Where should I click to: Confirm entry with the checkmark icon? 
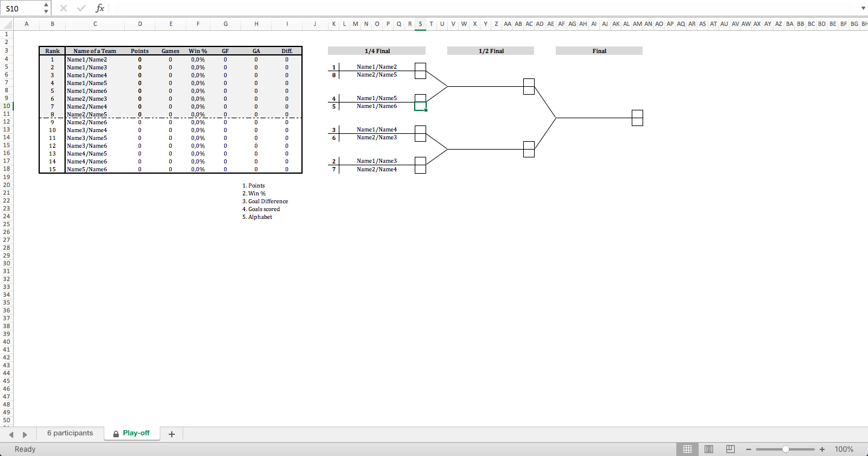click(80, 8)
